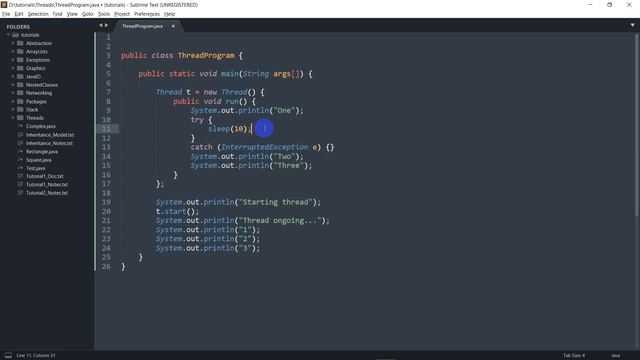Open the Tools menu

pyautogui.click(x=104, y=14)
